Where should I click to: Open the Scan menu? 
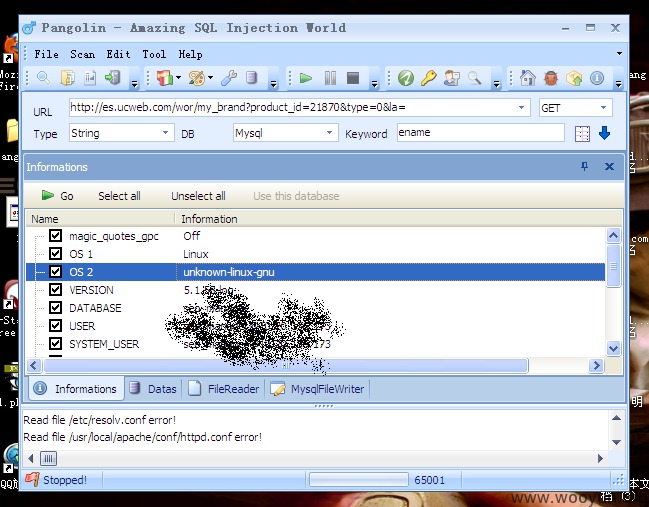tap(82, 54)
